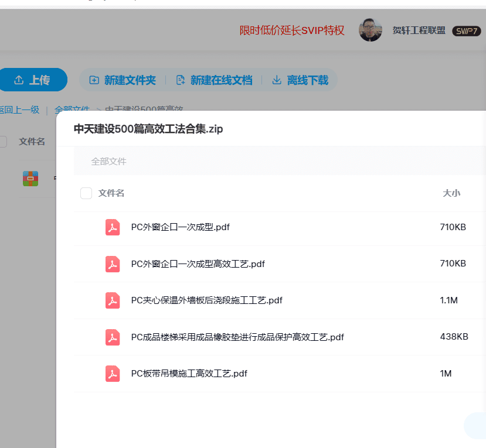Select PC板带吊模施工高效工艺.pdf file name
486x448 pixels.
point(189,374)
